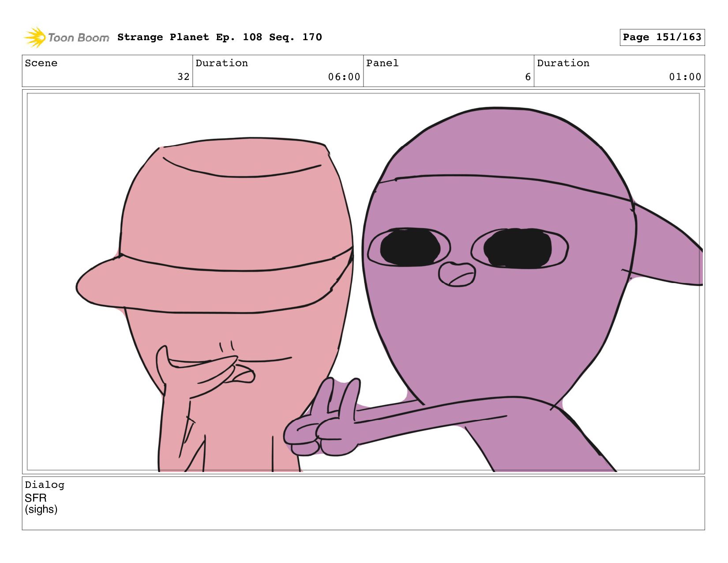The width and height of the screenshot is (728, 563).
Task: Select the scene number 32
Action: (184, 77)
